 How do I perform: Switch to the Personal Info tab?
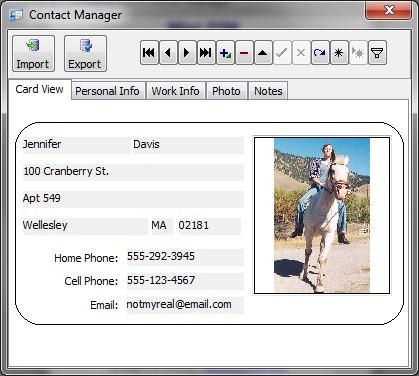[x=108, y=91]
